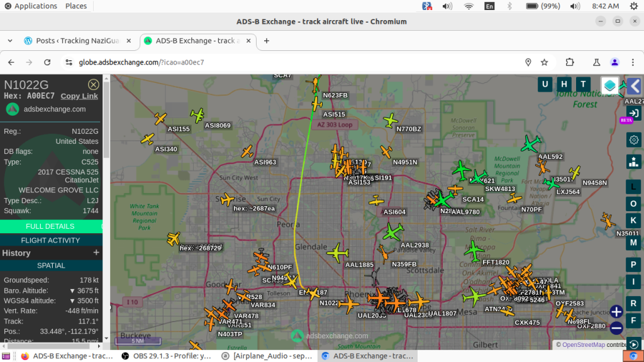This screenshot has width=644, height=362.
Task: Select the AAL592 aircraft icon
Action: point(531,145)
